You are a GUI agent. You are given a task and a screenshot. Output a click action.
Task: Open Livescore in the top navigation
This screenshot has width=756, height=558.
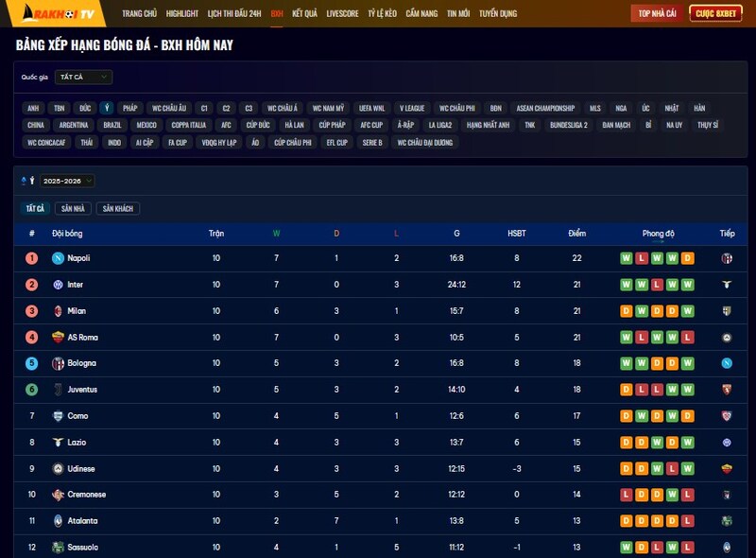pyautogui.click(x=341, y=14)
